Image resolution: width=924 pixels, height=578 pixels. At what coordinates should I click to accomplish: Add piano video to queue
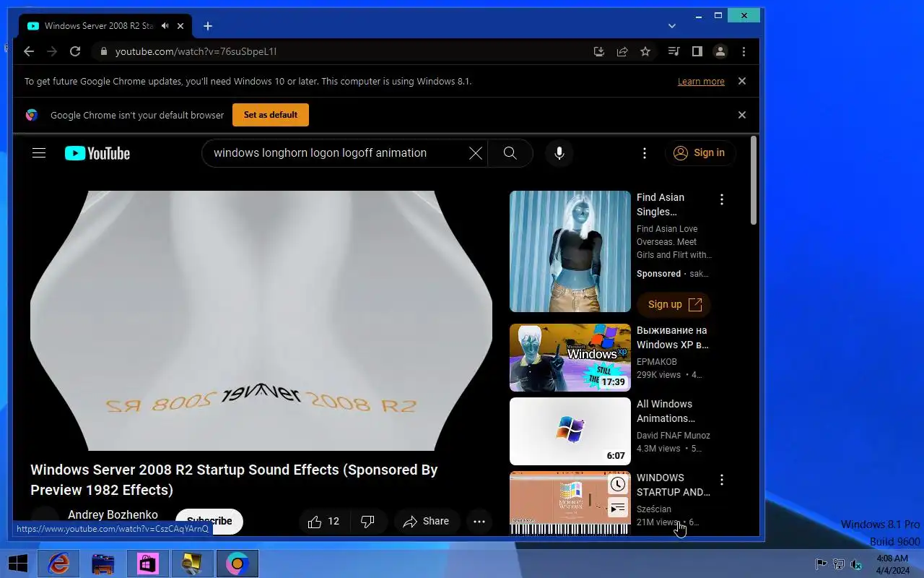(x=617, y=509)
